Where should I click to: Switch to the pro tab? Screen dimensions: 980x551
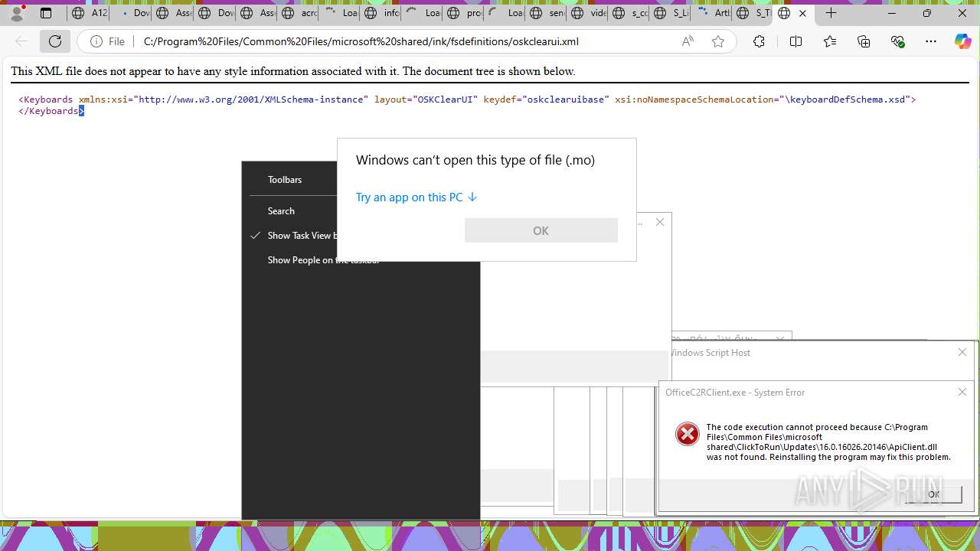pos(464,13)
